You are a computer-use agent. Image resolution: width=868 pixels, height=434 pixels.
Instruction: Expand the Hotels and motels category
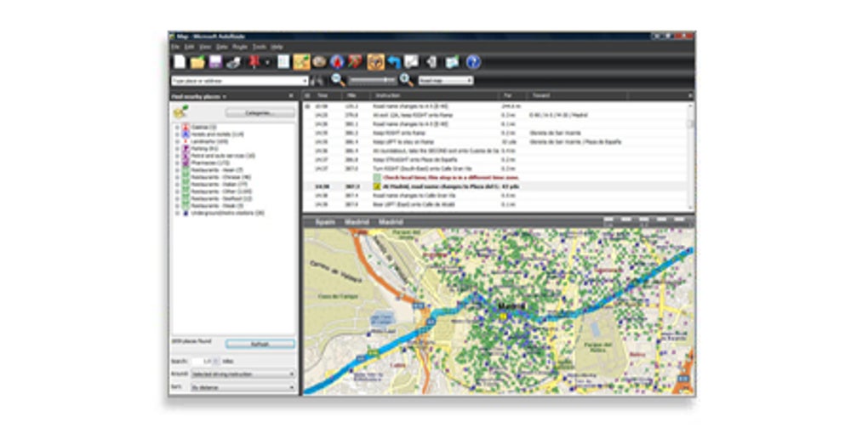(x=177, y=134)
